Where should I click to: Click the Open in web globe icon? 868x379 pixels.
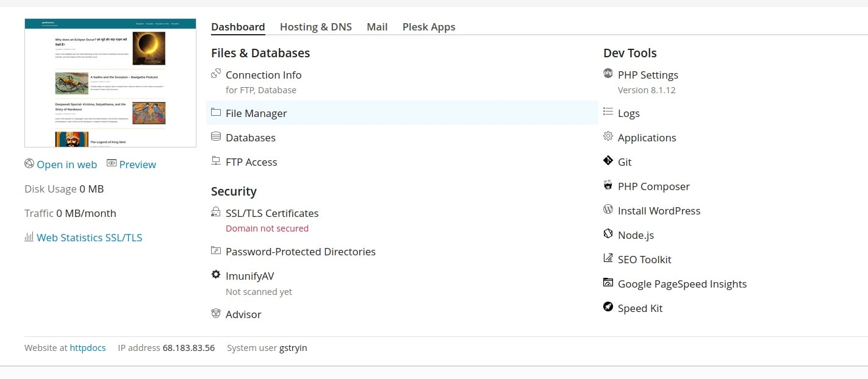click(29, 163)
